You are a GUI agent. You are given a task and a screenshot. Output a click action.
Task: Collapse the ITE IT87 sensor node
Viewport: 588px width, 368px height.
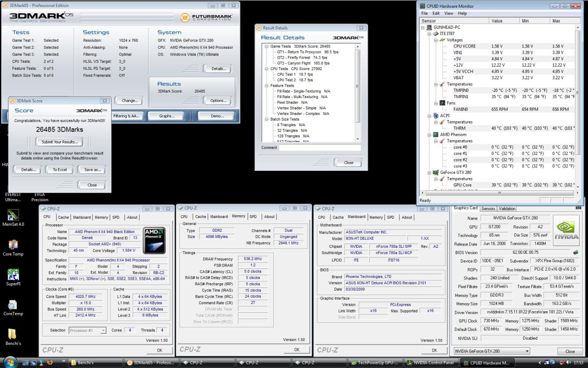429,34
